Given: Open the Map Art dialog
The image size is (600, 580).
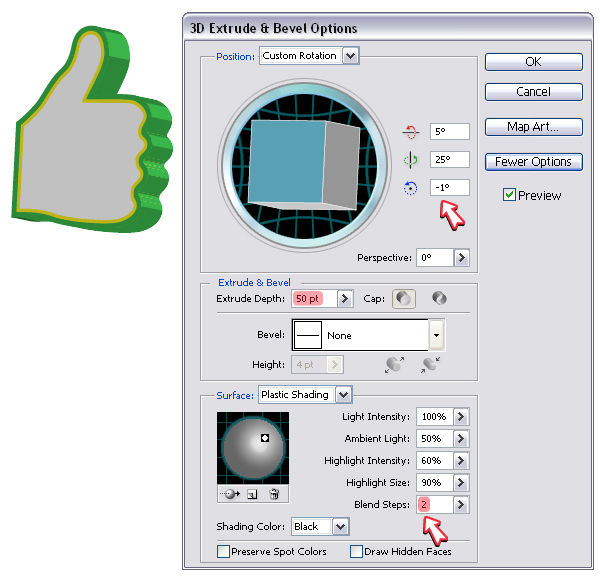Looking at the screenshot, I should click(534, 127).
